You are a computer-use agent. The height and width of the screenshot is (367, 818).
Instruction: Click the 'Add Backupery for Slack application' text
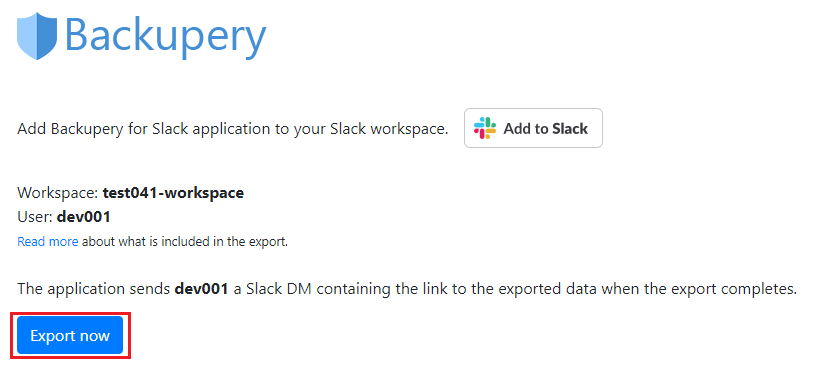tap(145, 129)
